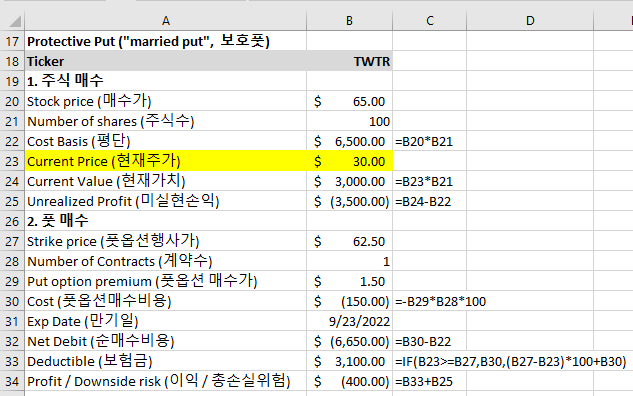Image resolution: width=633 pixels, height=396 pixels.
Task: Click the Current Value label cell
Action: (x=166, y=181)
